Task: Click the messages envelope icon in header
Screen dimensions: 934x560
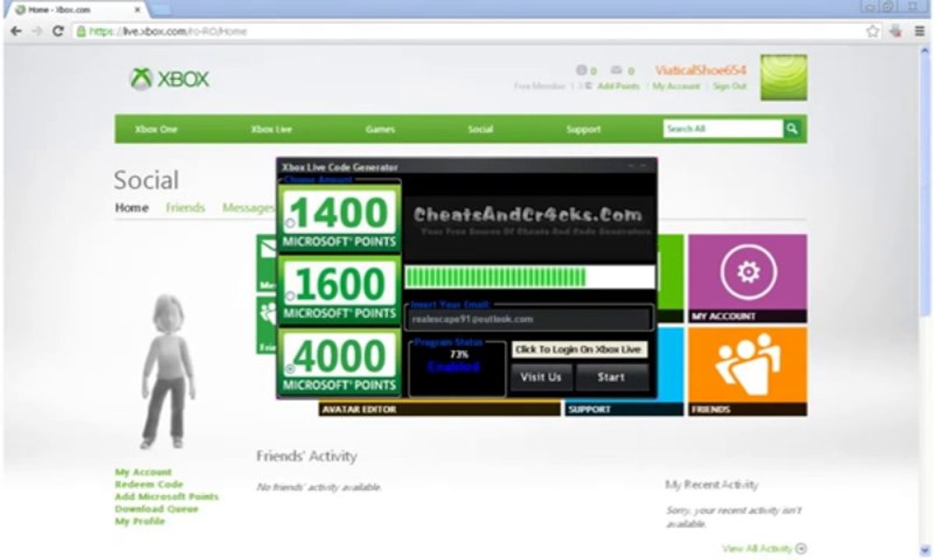Action: click(616, 70)
